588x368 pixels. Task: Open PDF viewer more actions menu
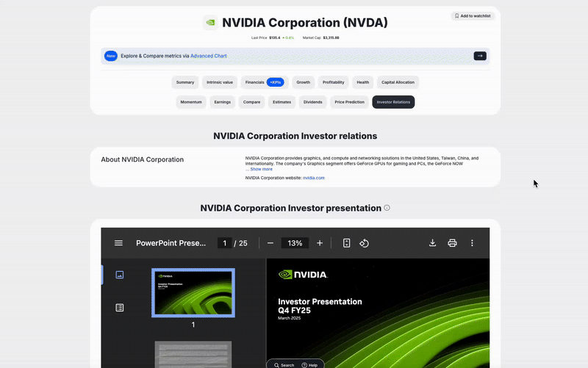[472, 243]
